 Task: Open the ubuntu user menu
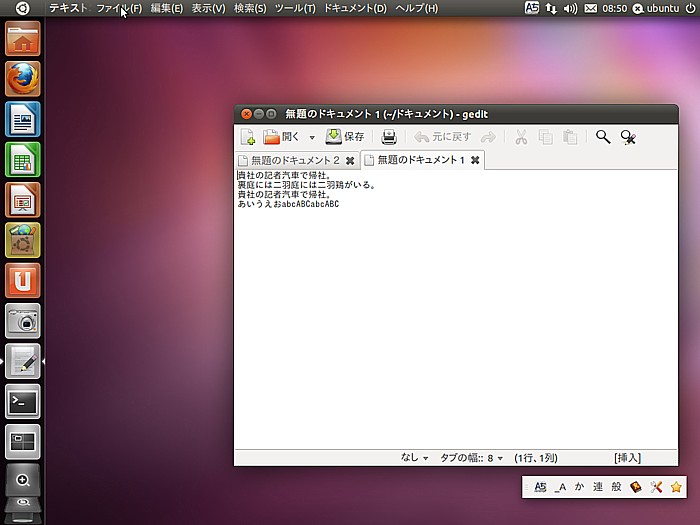coord(656,8)
